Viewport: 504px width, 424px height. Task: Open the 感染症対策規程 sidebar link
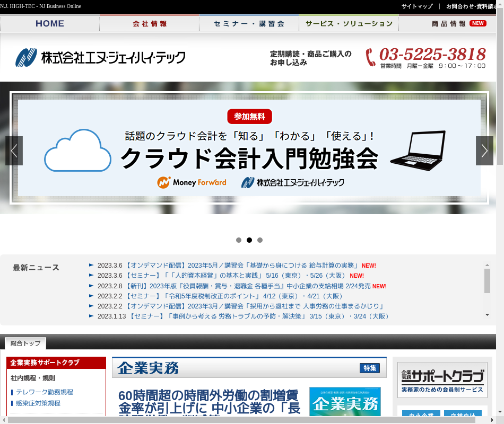[x=38, y=403]
